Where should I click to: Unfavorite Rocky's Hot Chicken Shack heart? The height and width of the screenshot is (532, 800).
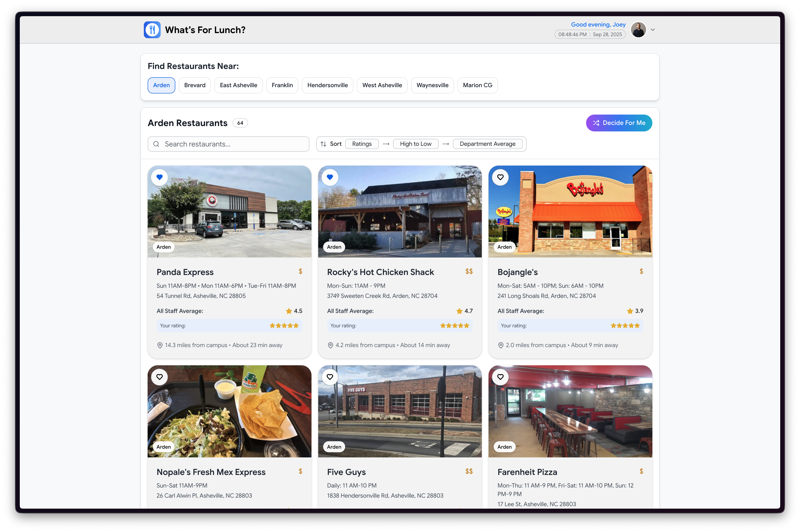[330, 177]
